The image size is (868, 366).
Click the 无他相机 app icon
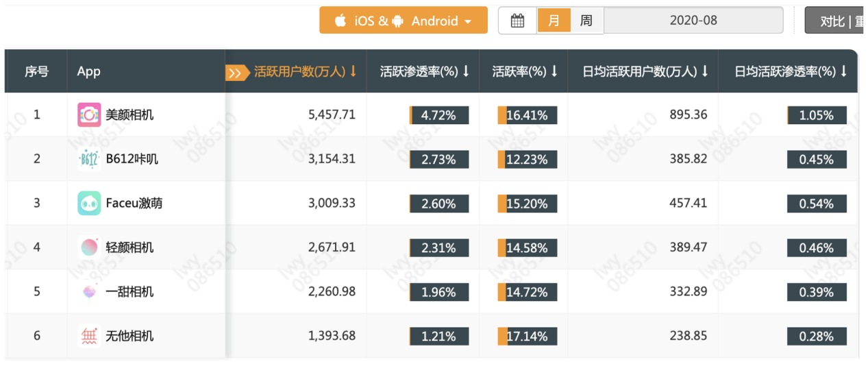[x=89, y=336]
